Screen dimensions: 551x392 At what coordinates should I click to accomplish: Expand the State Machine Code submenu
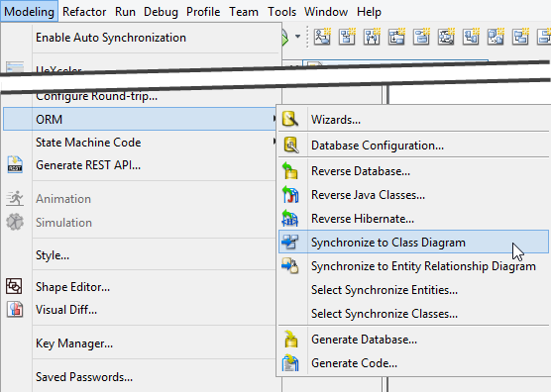click(x=139, y=143)
